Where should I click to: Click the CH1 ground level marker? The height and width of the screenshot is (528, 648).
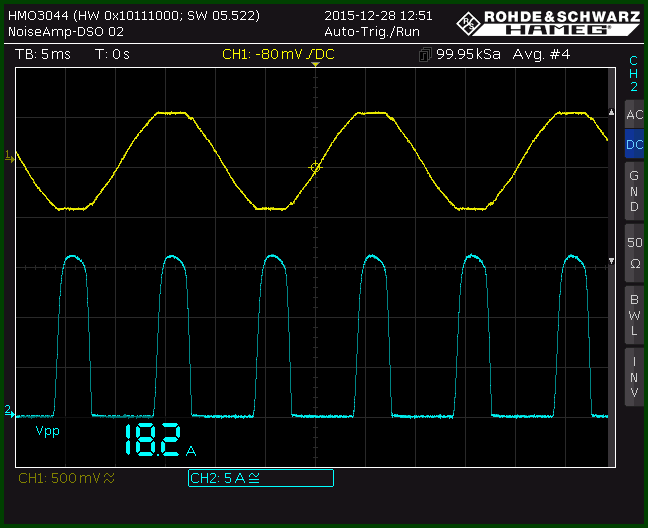click(9, 156)
